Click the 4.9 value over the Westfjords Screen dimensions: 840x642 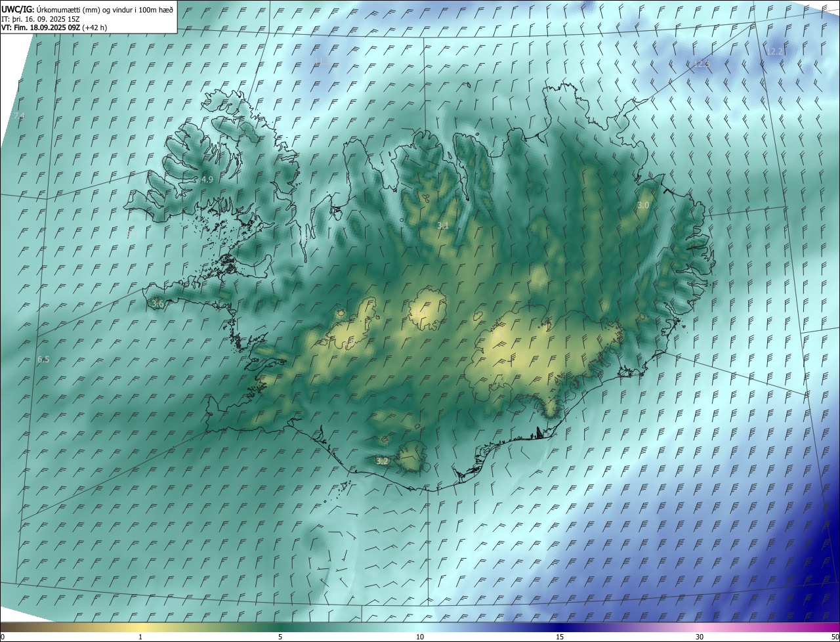pyautogui.click(x=207, y=179)
